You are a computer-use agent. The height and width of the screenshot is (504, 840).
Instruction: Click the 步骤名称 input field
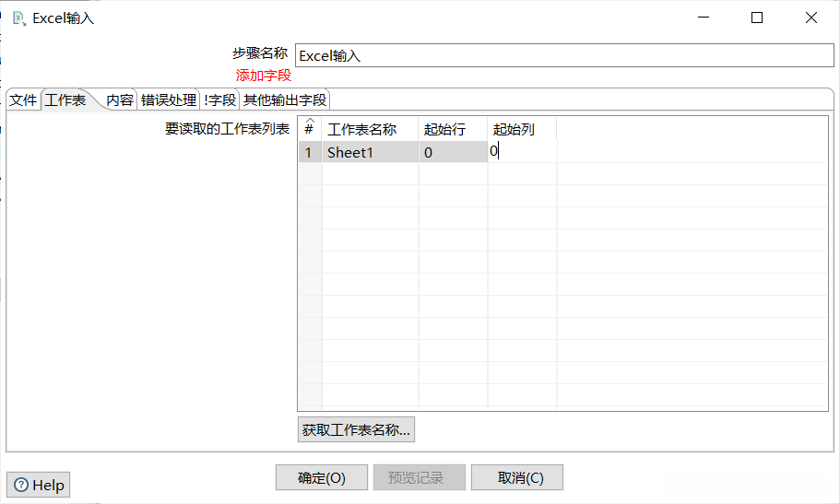564,55
